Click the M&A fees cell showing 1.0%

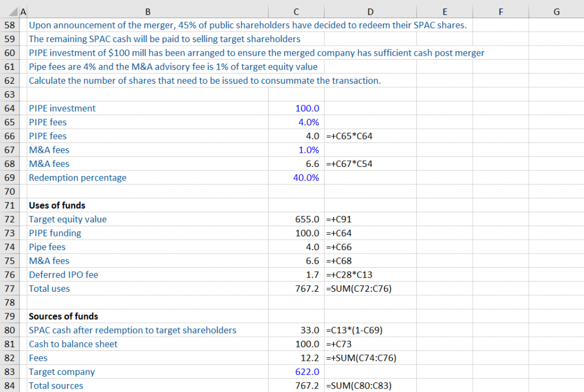(x=296, y=150)
